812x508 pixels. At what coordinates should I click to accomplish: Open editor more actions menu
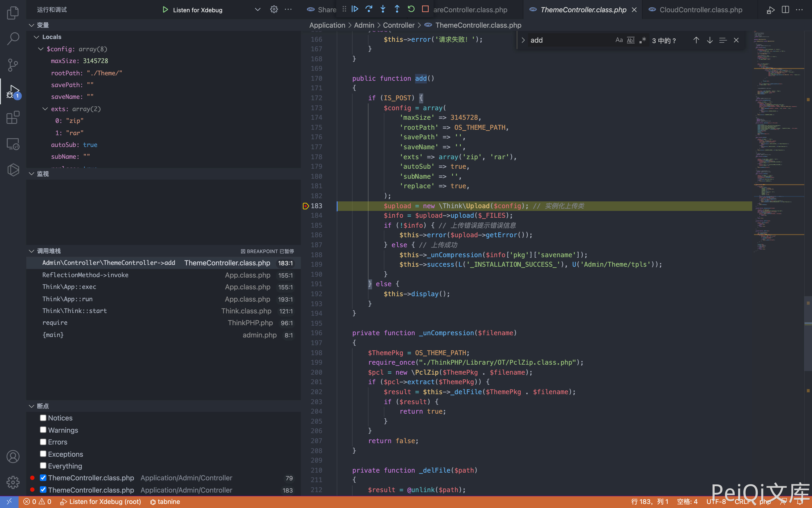(x=799, y=10)
